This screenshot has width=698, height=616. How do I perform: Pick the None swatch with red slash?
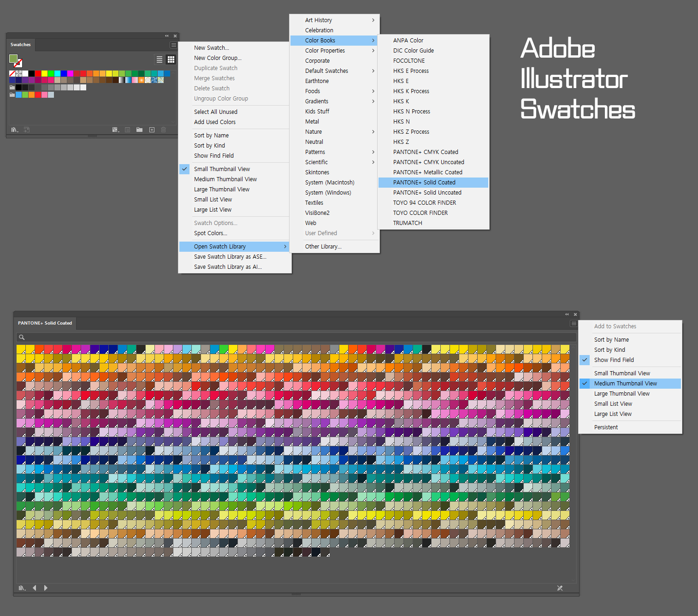coord(12,73)
